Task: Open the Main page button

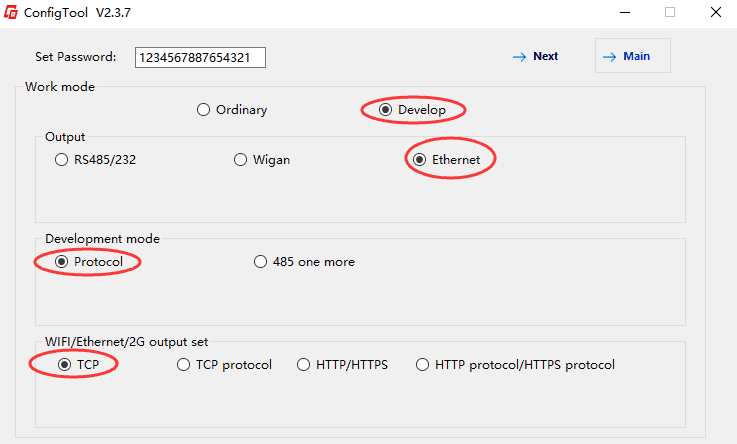Action: point(632,57)
